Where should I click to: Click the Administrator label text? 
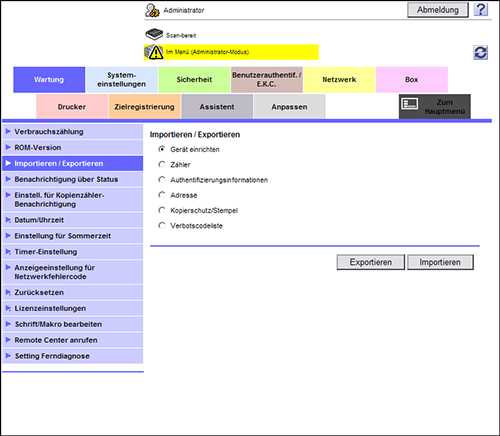click(184, 10)
